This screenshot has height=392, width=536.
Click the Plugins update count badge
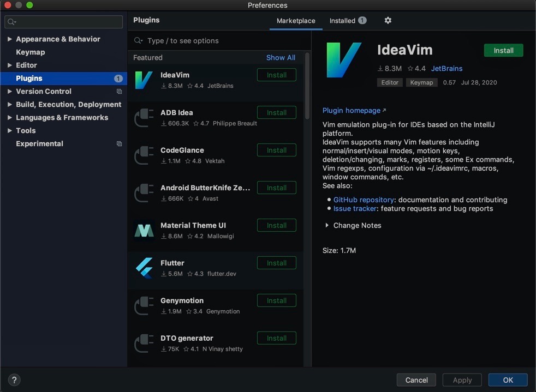click(118, 79)
